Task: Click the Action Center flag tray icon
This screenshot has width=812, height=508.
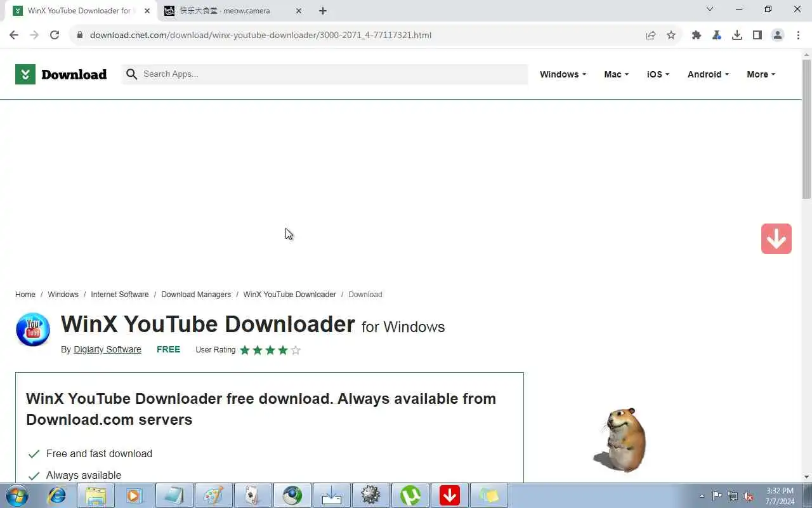Action: tap(717, 496)
